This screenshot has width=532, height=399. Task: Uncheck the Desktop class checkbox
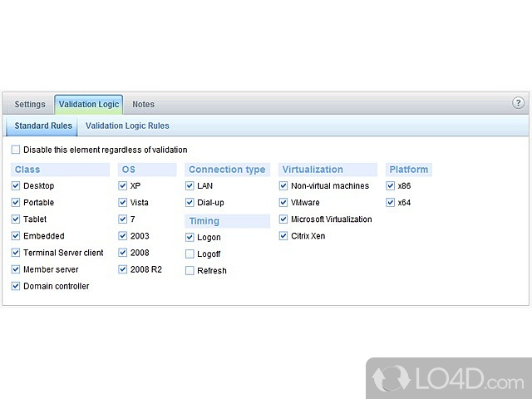16,186
